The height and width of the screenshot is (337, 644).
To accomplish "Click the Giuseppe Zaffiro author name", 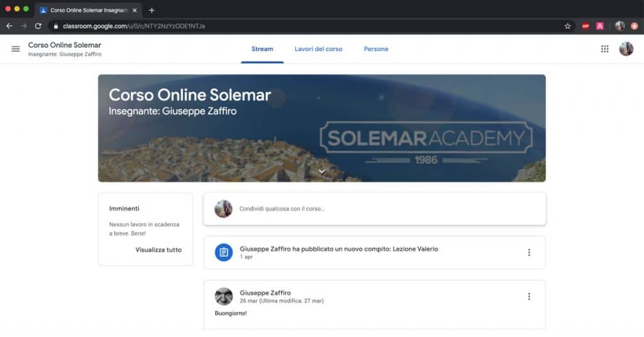I will (265, 292).
